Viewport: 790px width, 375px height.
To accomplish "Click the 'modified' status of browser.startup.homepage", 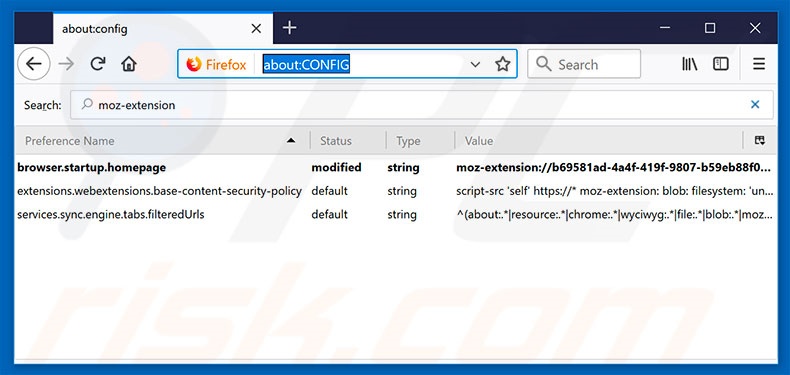I will [x=336, y=167].
